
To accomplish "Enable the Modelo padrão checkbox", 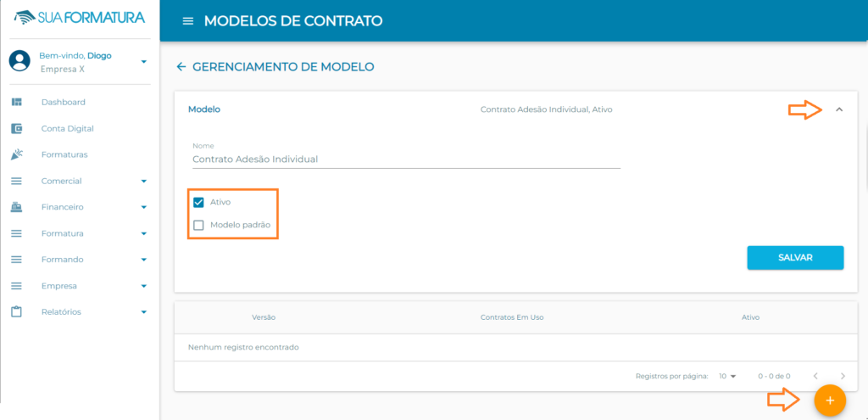I will [198, 226].
